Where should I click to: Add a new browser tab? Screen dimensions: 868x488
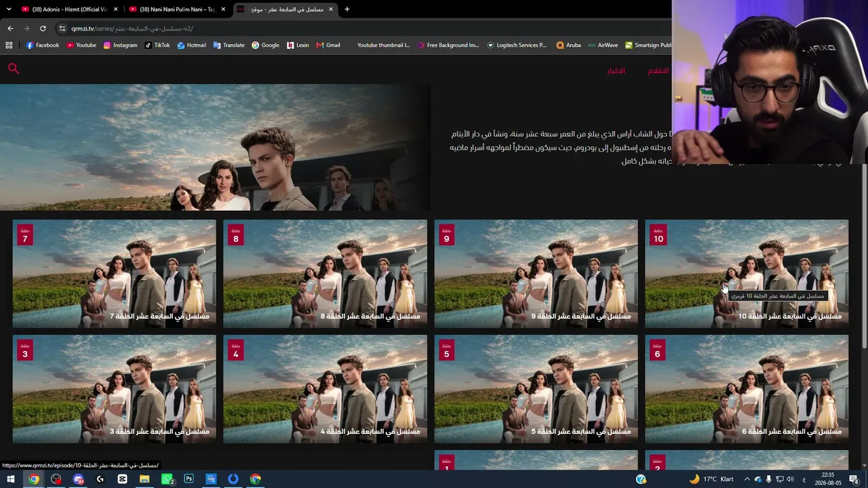347,9
